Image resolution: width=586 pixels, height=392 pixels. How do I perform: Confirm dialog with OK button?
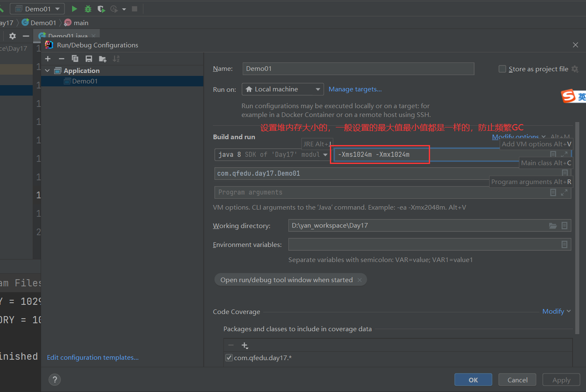(x=473, y=380)
